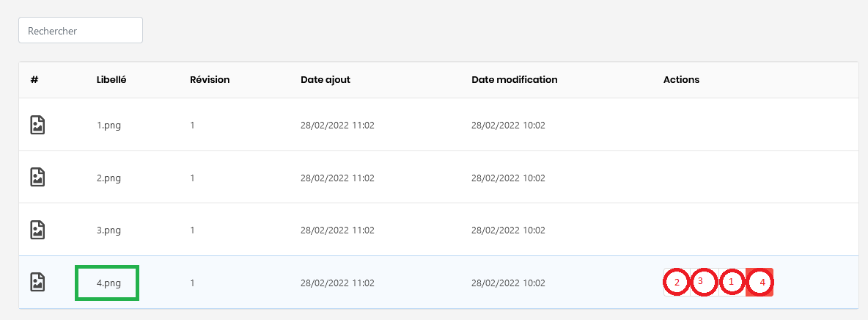Select the 3.png file label
This screenshot has height=320, width=868.
pyautogui.click(x=108, y=230)
